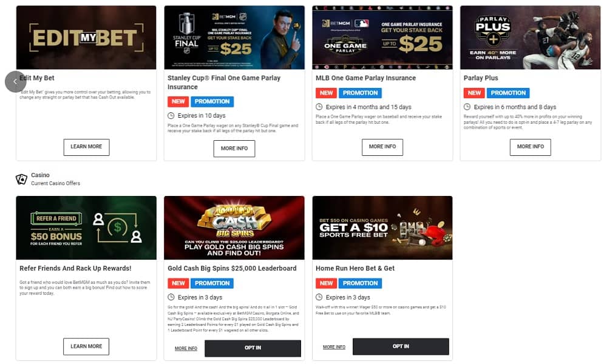
Task: Select the Promotion tag on Parlay Plus
Action: (x=508, y=93)
